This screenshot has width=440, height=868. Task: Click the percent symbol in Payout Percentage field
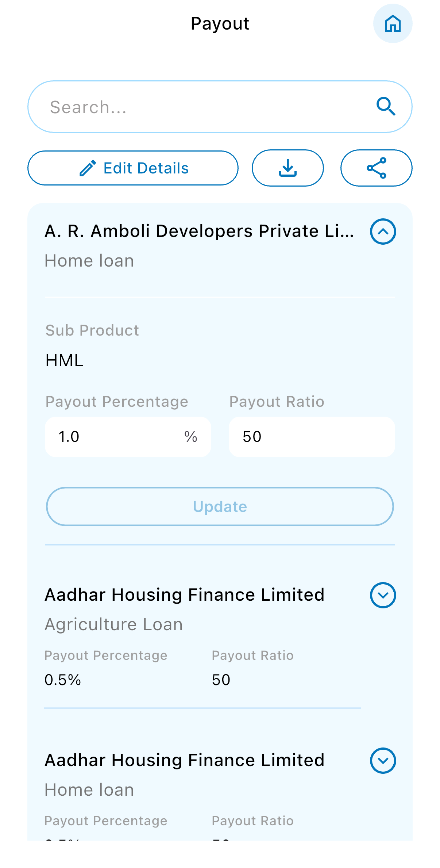190,437
